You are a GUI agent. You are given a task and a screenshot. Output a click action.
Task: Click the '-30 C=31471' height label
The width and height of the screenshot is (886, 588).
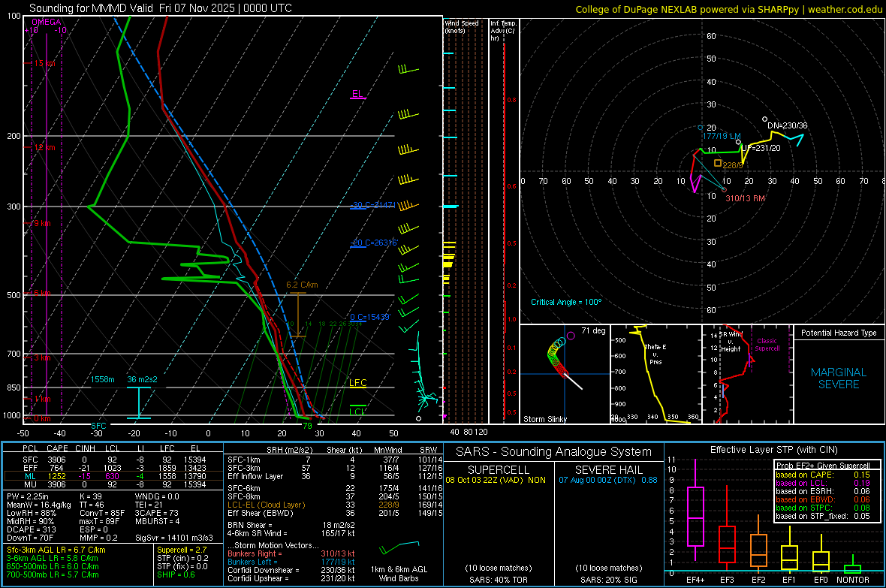click(373, 205)
